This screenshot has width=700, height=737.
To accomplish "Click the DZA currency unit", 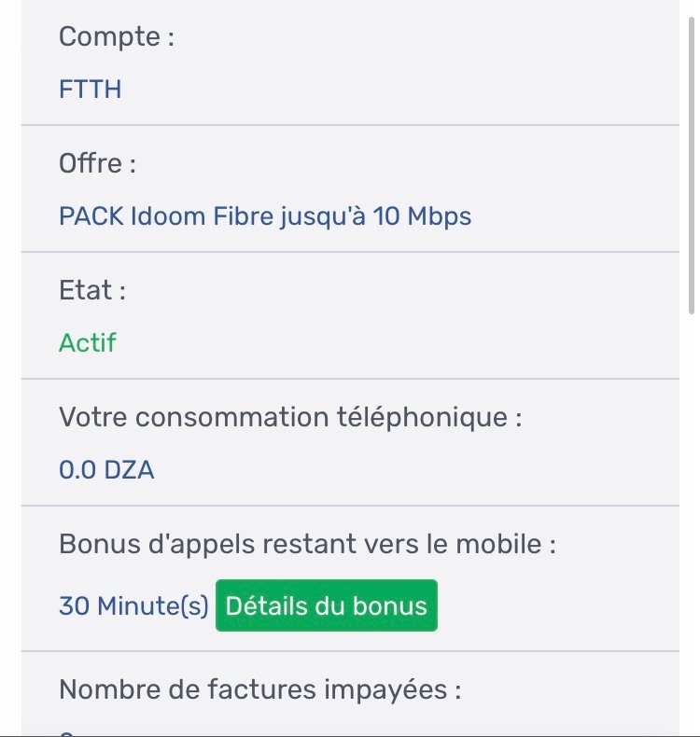I will 129,470.
